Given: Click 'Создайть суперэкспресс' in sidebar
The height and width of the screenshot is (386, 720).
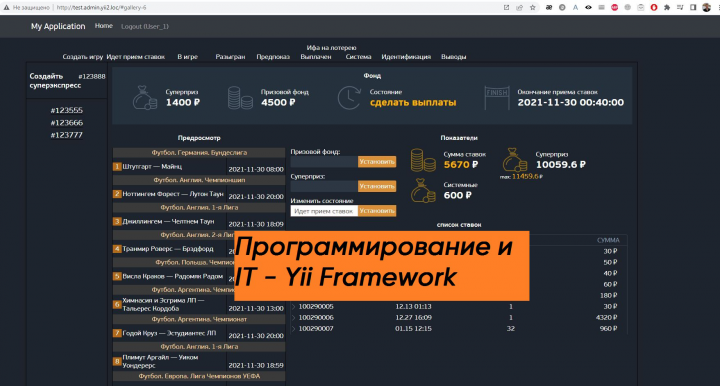Looking at the screenshot, I should [55, 81].
